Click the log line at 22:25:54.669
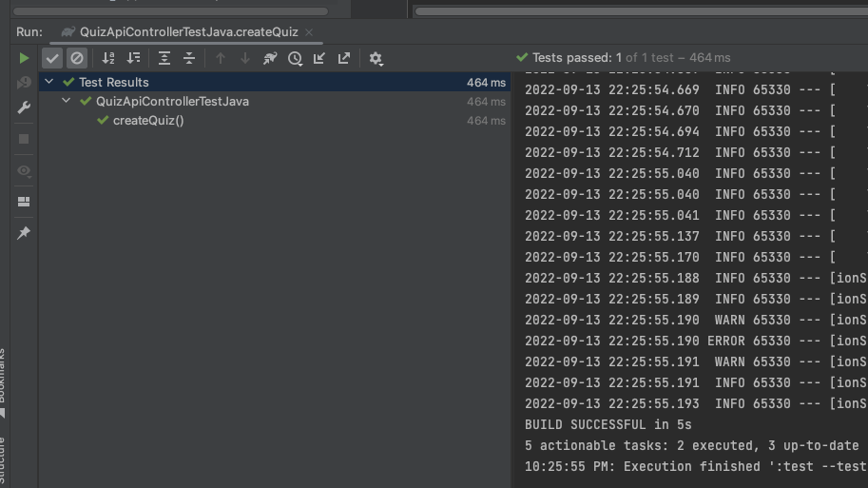Screen dimensions: 868x488 (x=680, y=89)
